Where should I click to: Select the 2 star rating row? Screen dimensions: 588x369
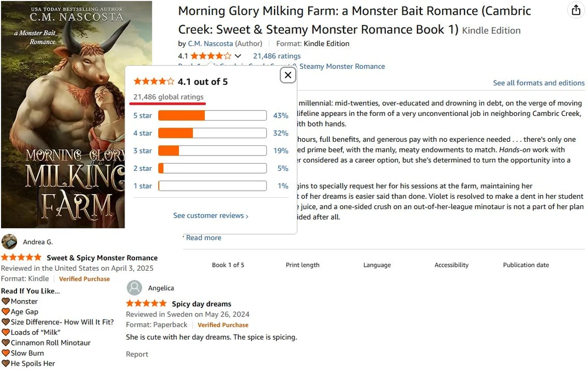(142, 168)
